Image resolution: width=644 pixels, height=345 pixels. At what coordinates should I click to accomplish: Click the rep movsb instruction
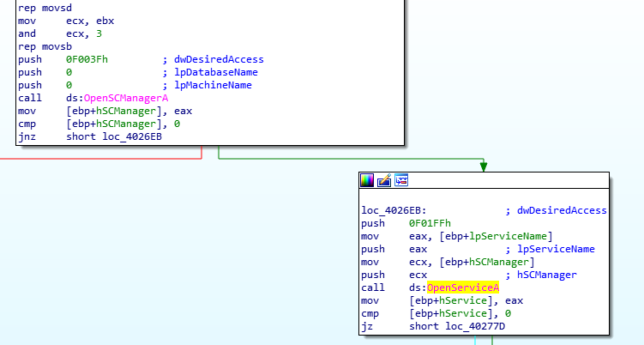(45, 46)
